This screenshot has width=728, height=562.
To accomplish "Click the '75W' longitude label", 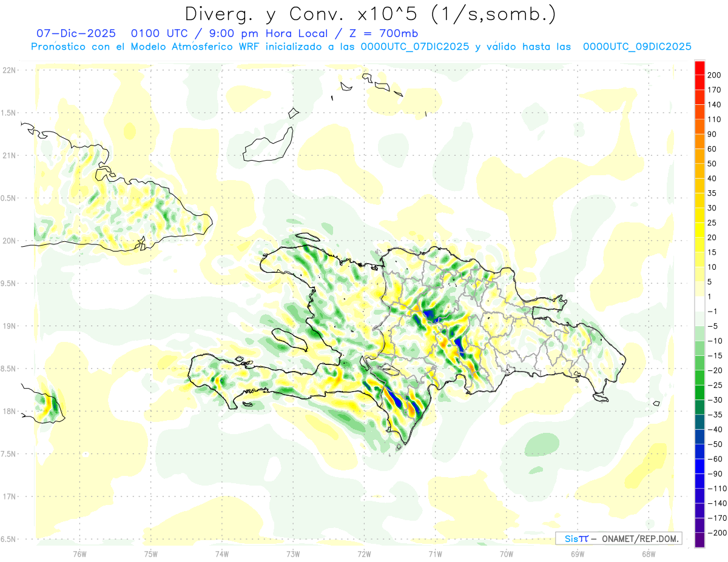I will pyautogui.click(x=150, y=554).
